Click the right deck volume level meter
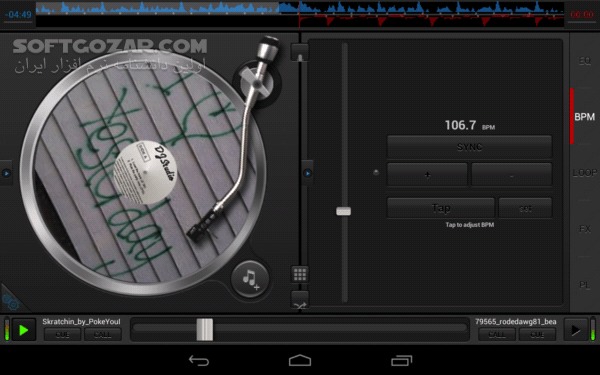600x375 pixels. (x=593, y=329)
